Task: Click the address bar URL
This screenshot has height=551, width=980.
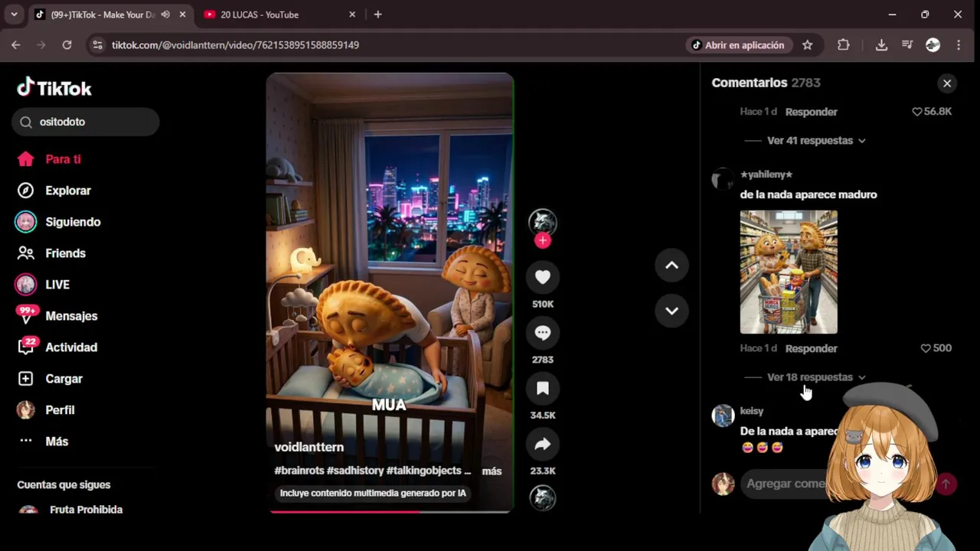Action: pyautogui.click(x=235, y=45)
